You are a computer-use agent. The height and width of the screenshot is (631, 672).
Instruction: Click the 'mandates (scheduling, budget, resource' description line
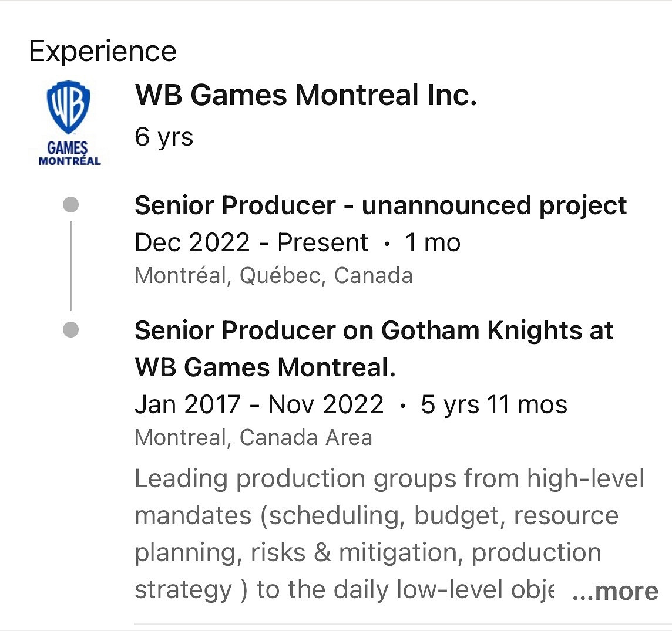[376, 516]
